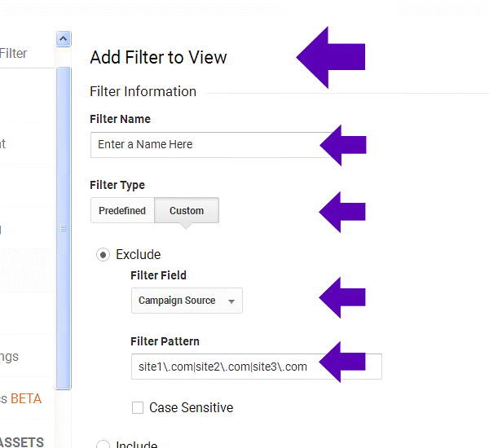Switch to the Predefined filter type

pyautogui.click(x=122, y=211)
